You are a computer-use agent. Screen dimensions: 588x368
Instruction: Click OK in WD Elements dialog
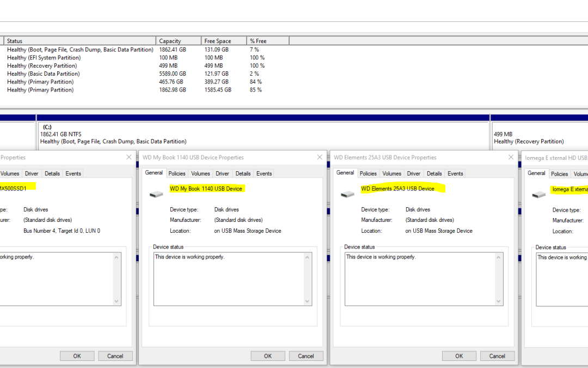459,356
